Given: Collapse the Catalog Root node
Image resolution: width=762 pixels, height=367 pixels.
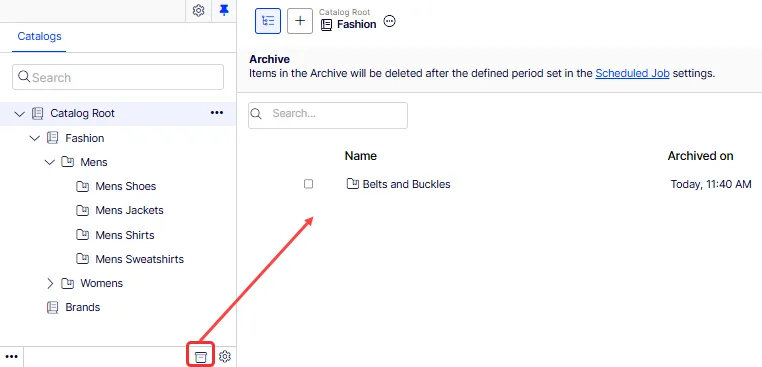Looking at the screenshot, I should pos(19,114).
